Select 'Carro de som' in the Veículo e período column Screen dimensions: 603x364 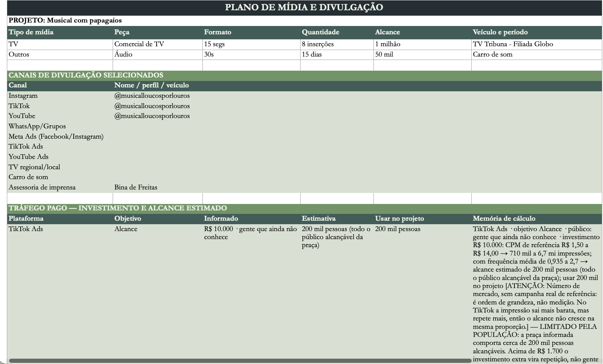tap(537, 55)
